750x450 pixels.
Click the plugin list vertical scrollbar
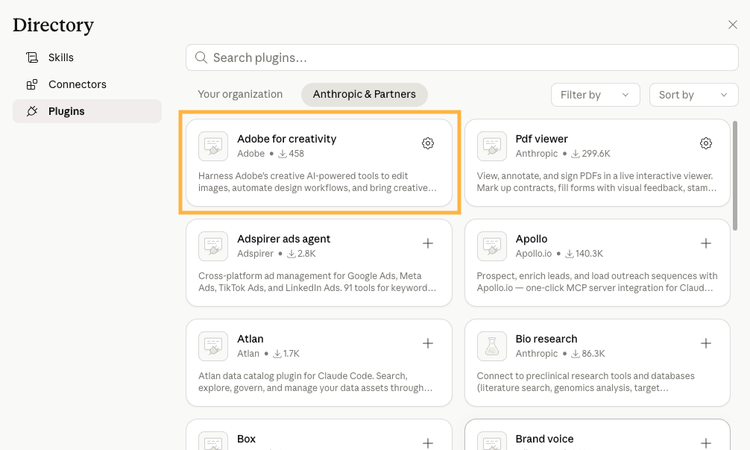(736, 175)
